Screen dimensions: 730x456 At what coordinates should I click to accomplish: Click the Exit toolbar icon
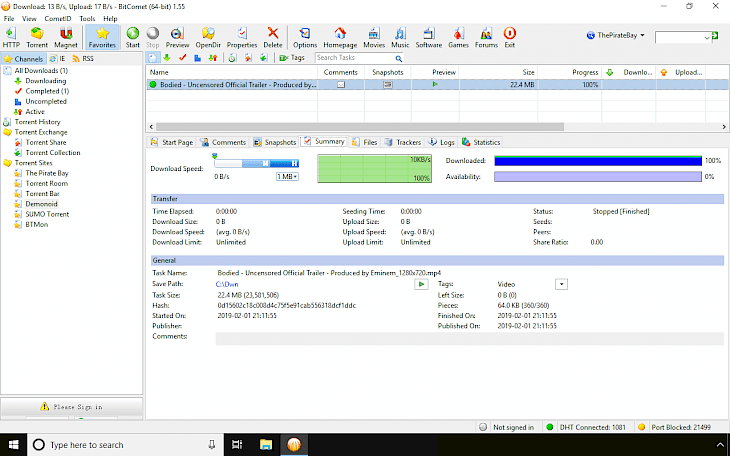click(x=510, y=37)
